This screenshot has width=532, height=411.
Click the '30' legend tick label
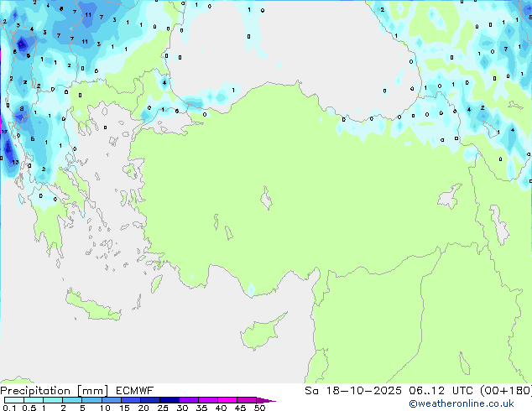tap(182, 408)
